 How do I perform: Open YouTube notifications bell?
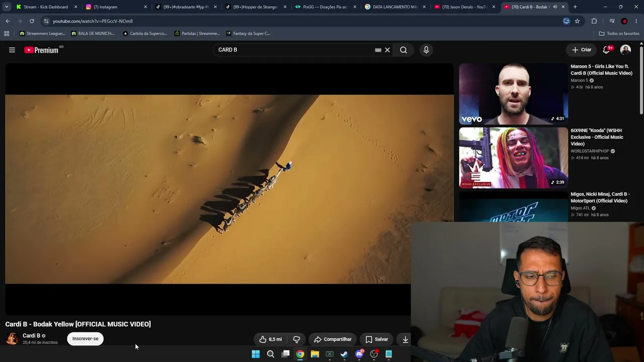(607, 49)
